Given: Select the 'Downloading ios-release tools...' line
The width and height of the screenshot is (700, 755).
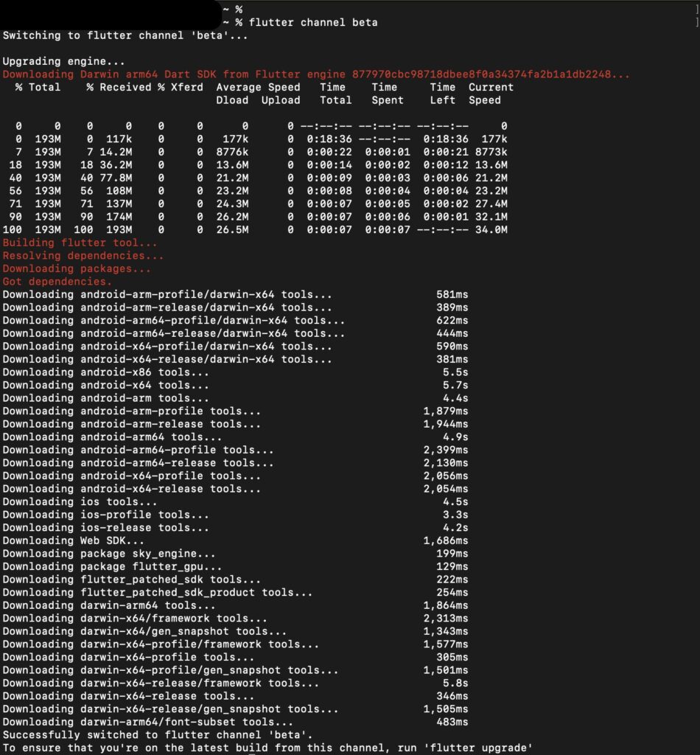Looking at the screenshot, I should (x=106, y=528).
